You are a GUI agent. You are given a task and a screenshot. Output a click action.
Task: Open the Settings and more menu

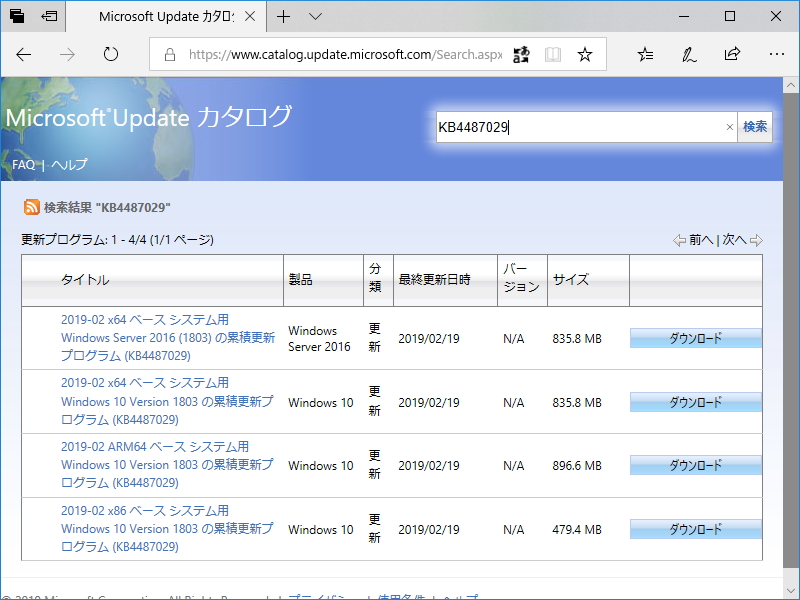(x=776, y=55)
